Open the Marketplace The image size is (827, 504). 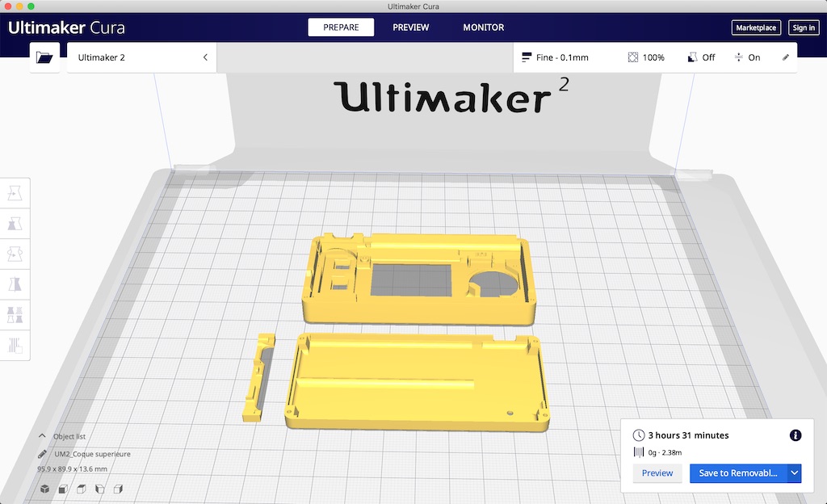point(756,27)
